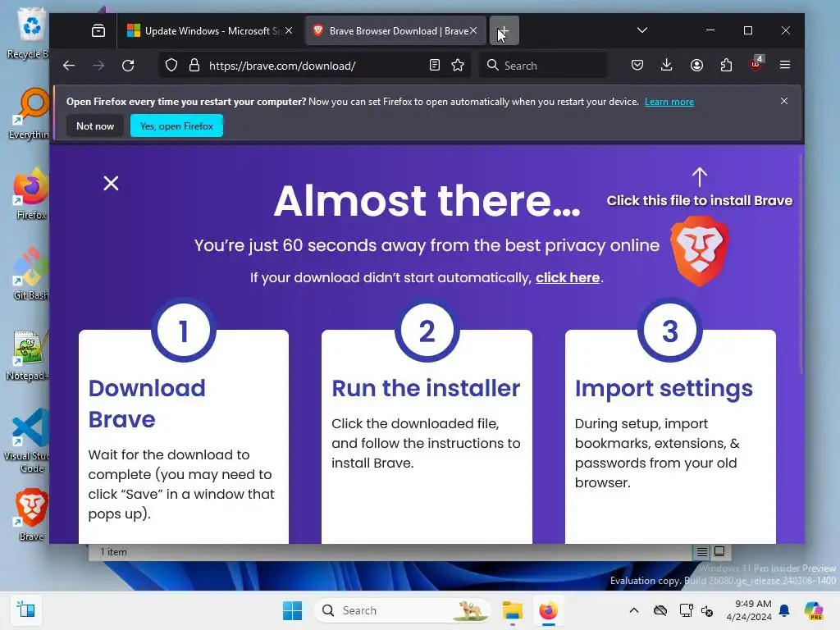
Task: Click Yes, open Firefox button
Action: click(176, 126)
